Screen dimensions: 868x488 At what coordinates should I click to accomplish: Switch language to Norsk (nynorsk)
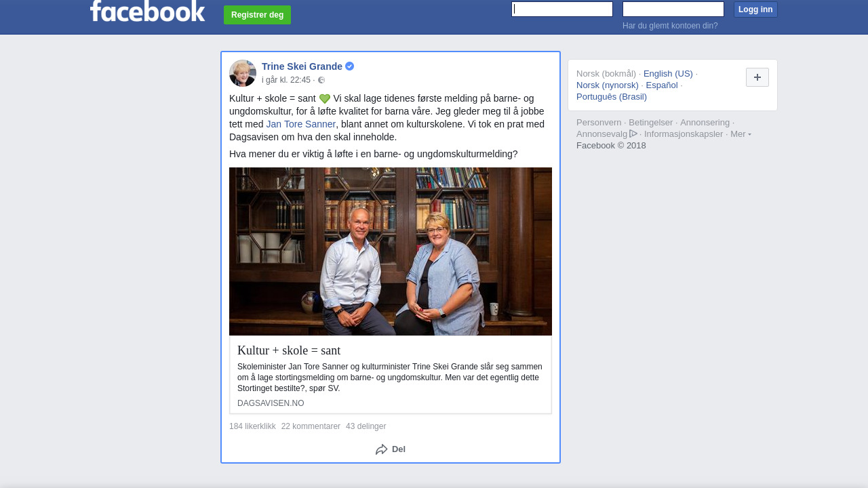[x=608, y=85]
